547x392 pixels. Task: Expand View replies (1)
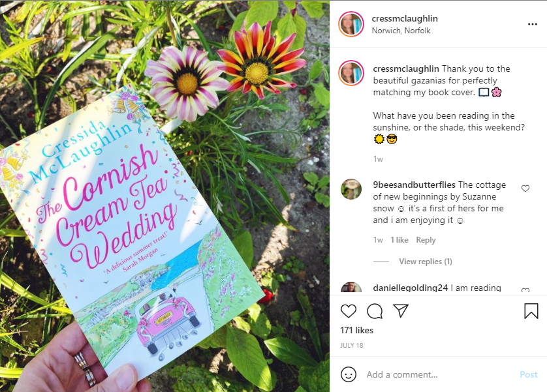(x=425, y=262)
